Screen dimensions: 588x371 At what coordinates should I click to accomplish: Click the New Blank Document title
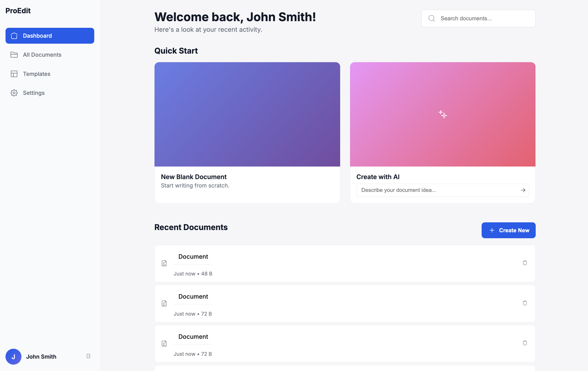[x=194, y=177]
